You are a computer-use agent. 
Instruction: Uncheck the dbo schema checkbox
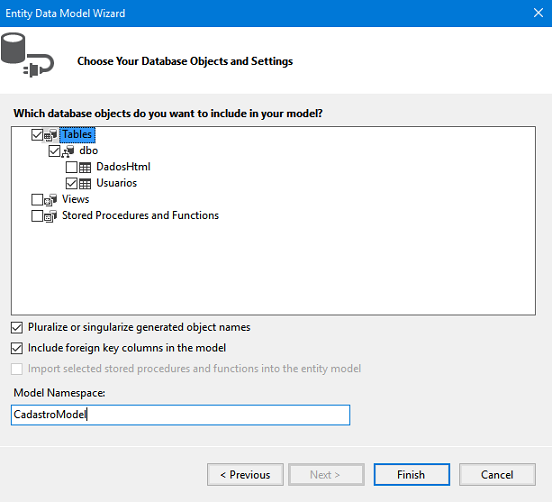(x=54, y=151)
